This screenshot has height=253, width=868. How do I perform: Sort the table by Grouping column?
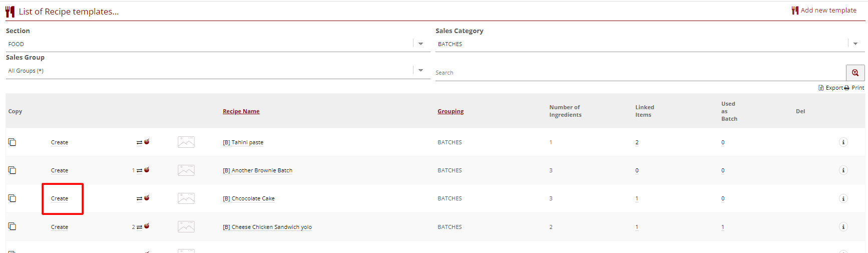[450, 111]
